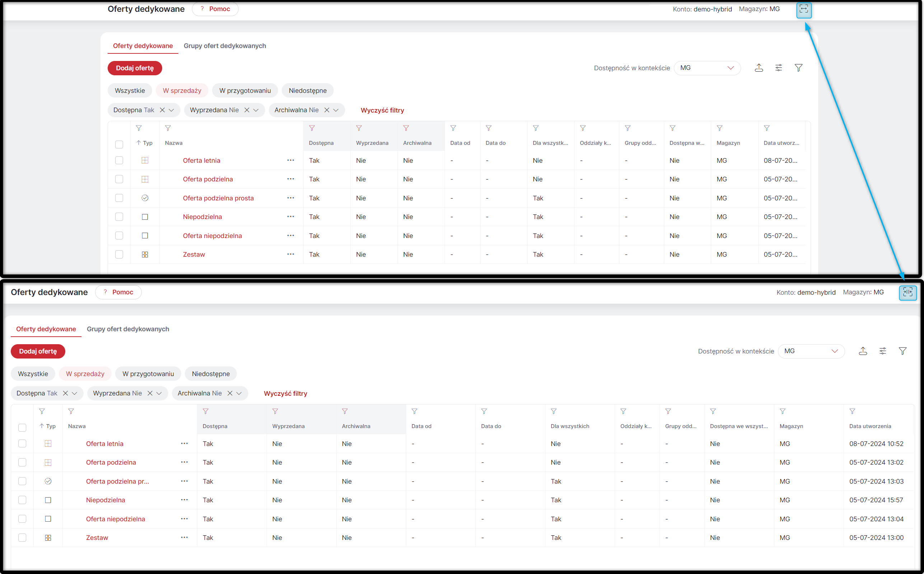Expand Archiwalna Nie filter chevron in lower panel
The image size is (924, 574).
(239, 393)
